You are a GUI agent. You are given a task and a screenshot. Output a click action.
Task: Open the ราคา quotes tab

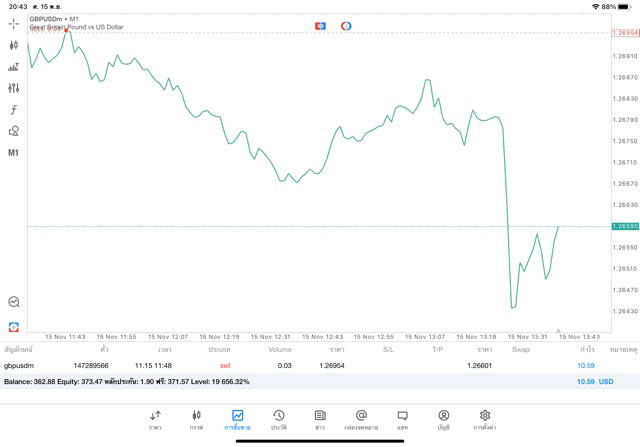155,419
